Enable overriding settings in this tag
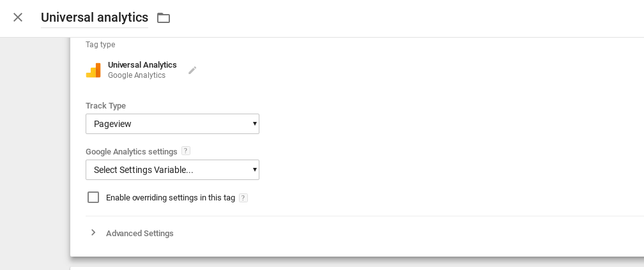This screenshot has width=644, height=270. 93,197
